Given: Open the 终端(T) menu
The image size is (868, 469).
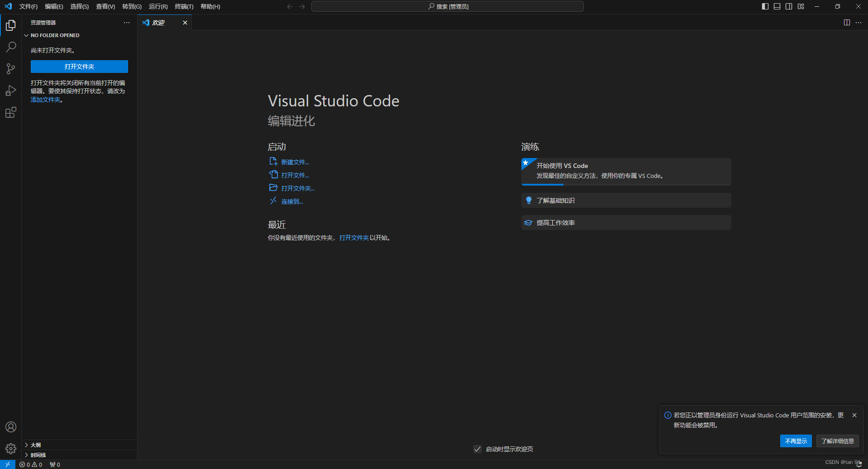Looking at the screenshot, I should pyautogui.click(x=184, y=6).
